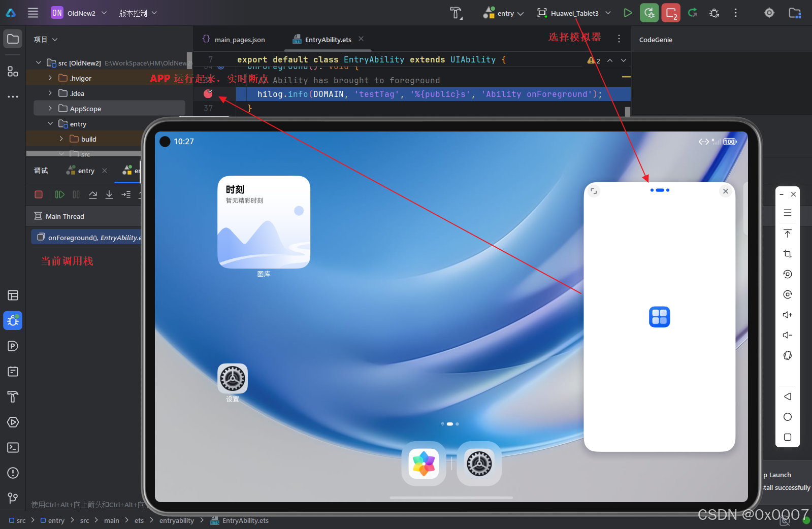The height and width of the screenshot is (529, 812).
Task: Open the Build hammer tool in left sidebar
Action: coord(13,396)
